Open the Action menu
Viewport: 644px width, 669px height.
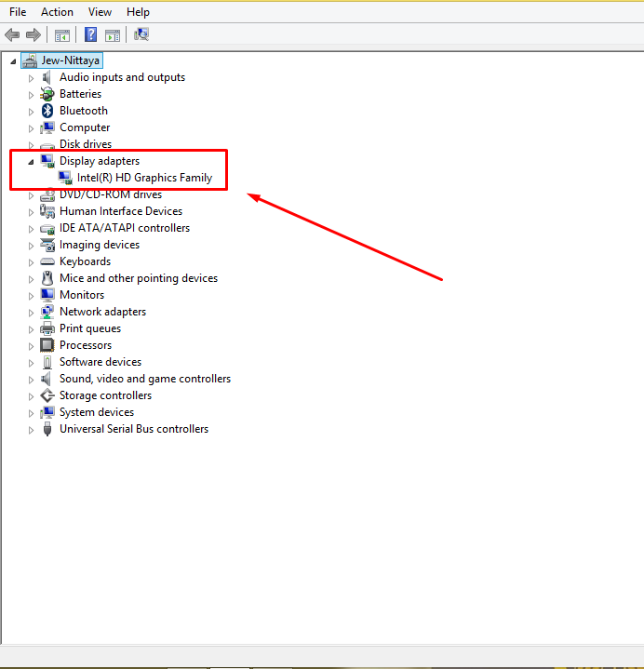[57, 12]
